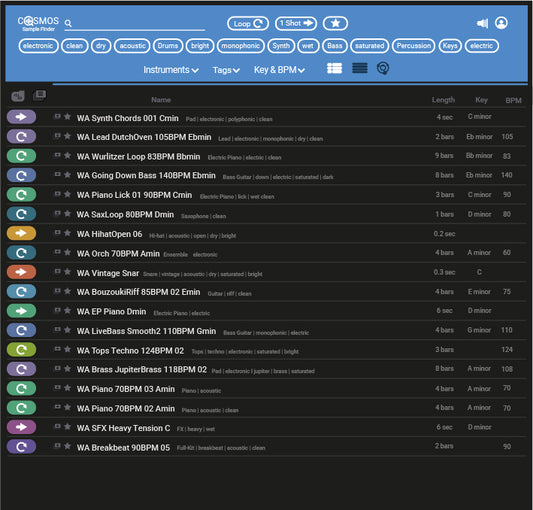Toggle the favorites star filter

(335, 23)
